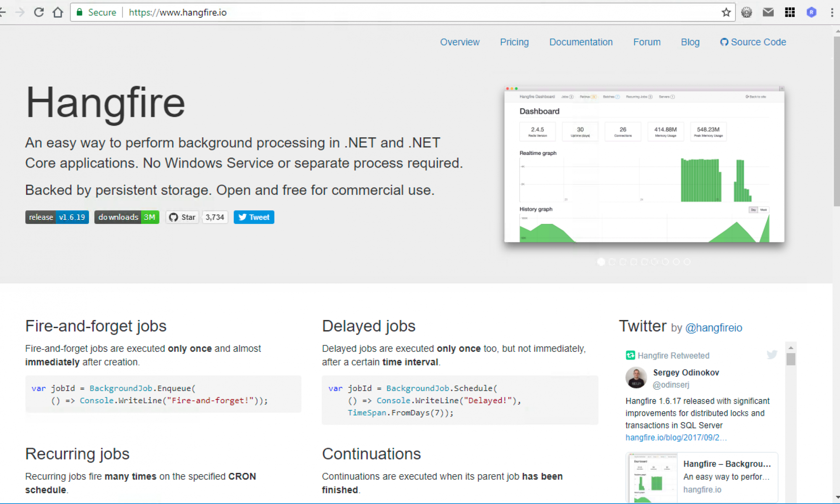Image resolution: width=840 pixels, height=504 pixels.
Task: Select the eighth carousel dot
Action: [676, 262]
